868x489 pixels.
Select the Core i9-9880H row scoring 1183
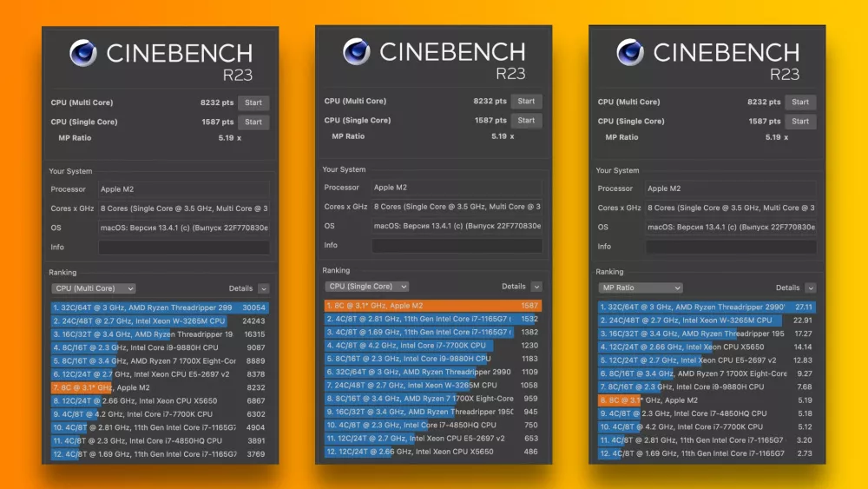coord(433,359)
